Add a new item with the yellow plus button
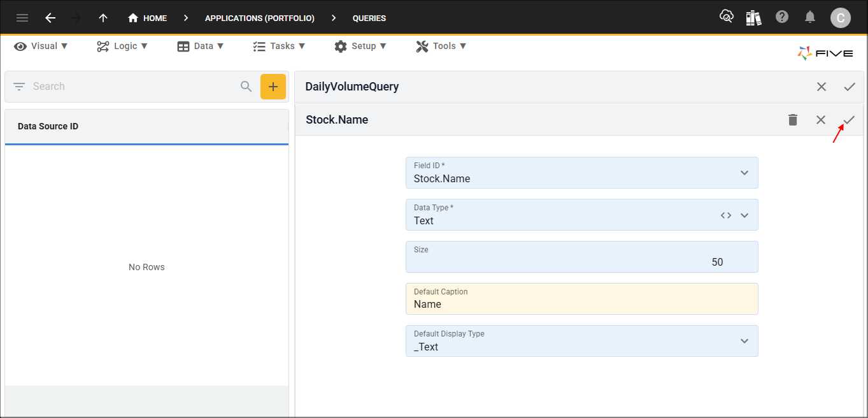The height and width of the screenshot is (418, 868). pyautogui.click(x=273, y=87)
